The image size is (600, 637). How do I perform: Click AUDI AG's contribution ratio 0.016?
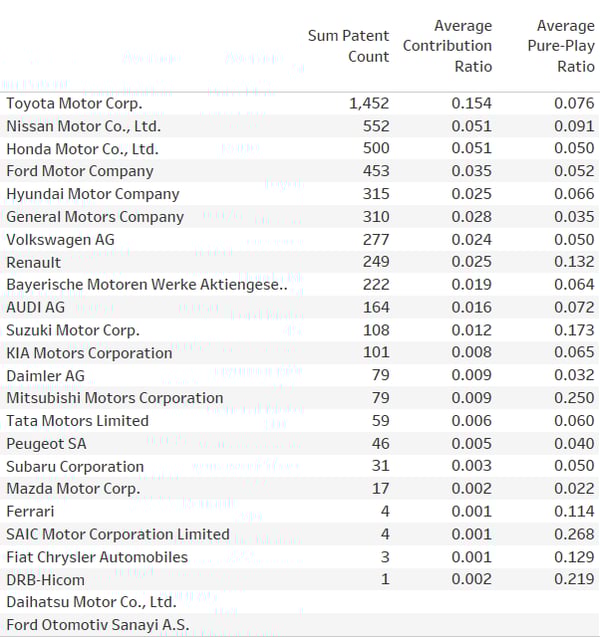472,307
